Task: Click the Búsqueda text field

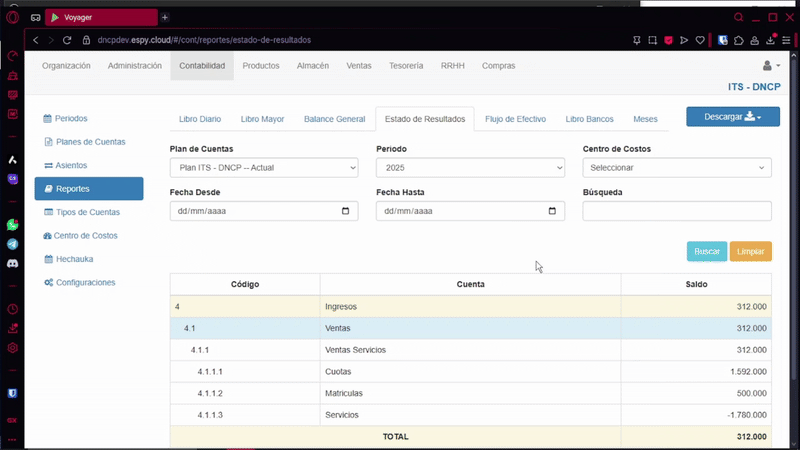Action: pos(676,211)
